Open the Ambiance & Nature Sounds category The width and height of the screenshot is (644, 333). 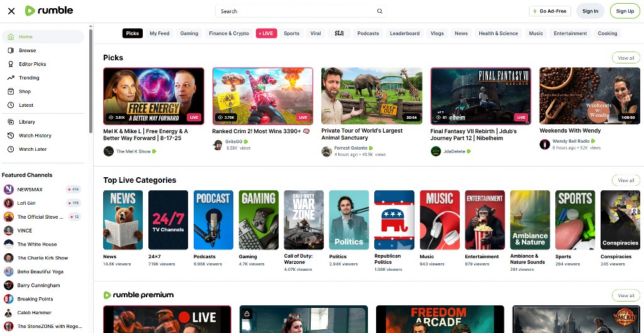[x=530, y=221]
